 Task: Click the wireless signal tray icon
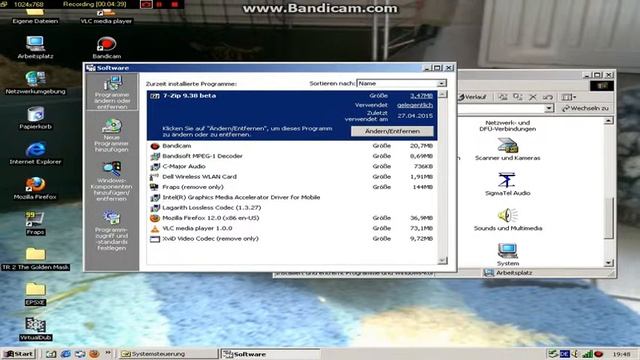coord(587,354)
